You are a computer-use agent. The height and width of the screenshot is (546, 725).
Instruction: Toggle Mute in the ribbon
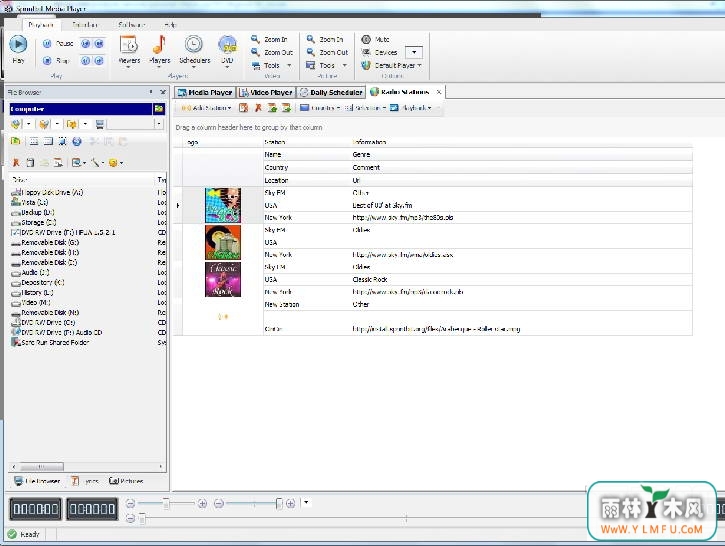click(375, 39)
